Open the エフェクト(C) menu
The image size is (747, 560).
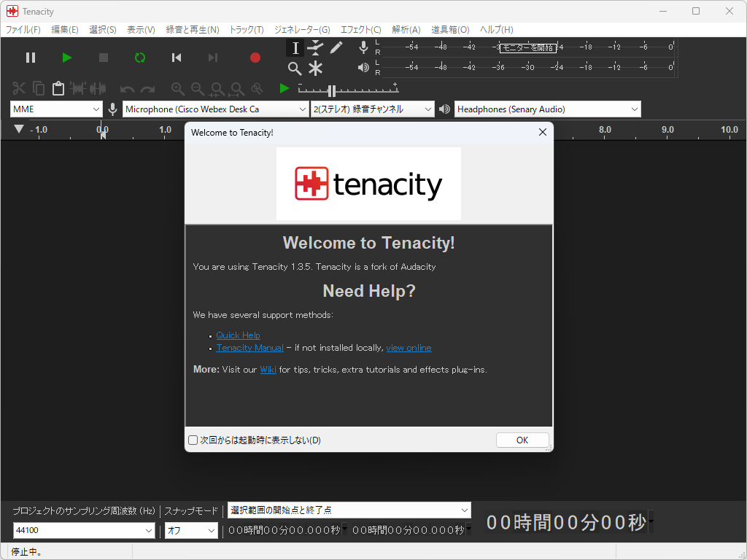(360, 29)
